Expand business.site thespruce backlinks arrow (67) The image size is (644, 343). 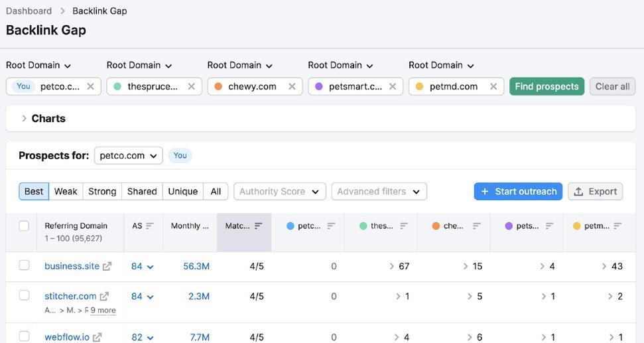click(x=392, y=266)
